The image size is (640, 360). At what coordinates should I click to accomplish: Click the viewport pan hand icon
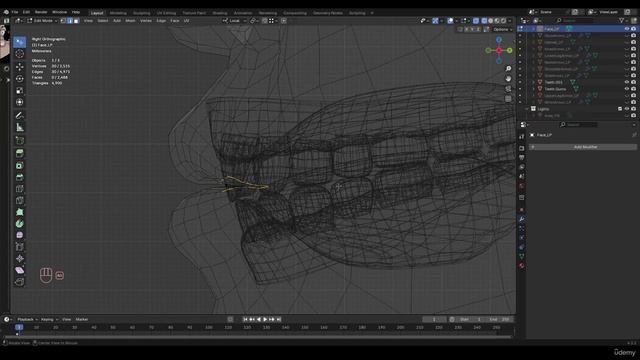point(508,78)
